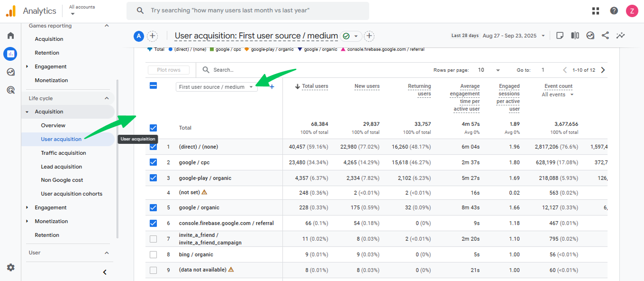The width and height of the screenshot is (644, 281).
Task: Share this report icon
Action: tap(605, 36)
